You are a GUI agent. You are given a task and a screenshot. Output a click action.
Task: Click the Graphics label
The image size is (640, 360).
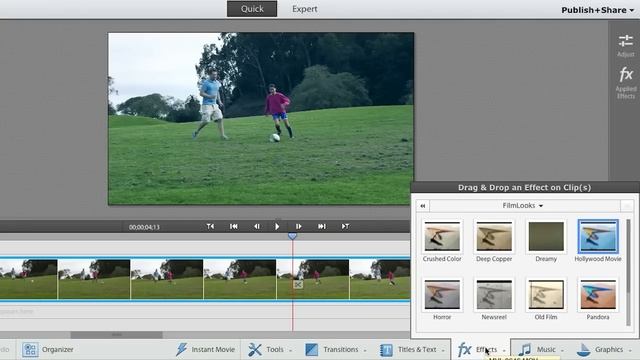pos(609,349)
